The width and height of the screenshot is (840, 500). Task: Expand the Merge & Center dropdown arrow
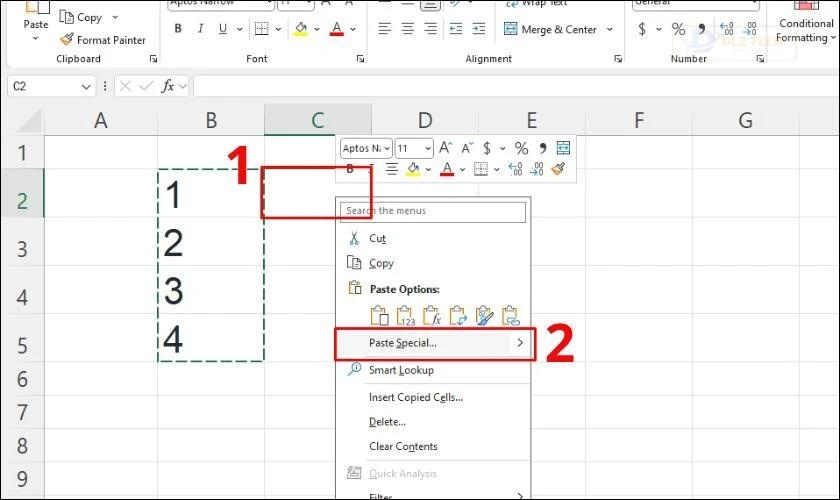point(609,30)
